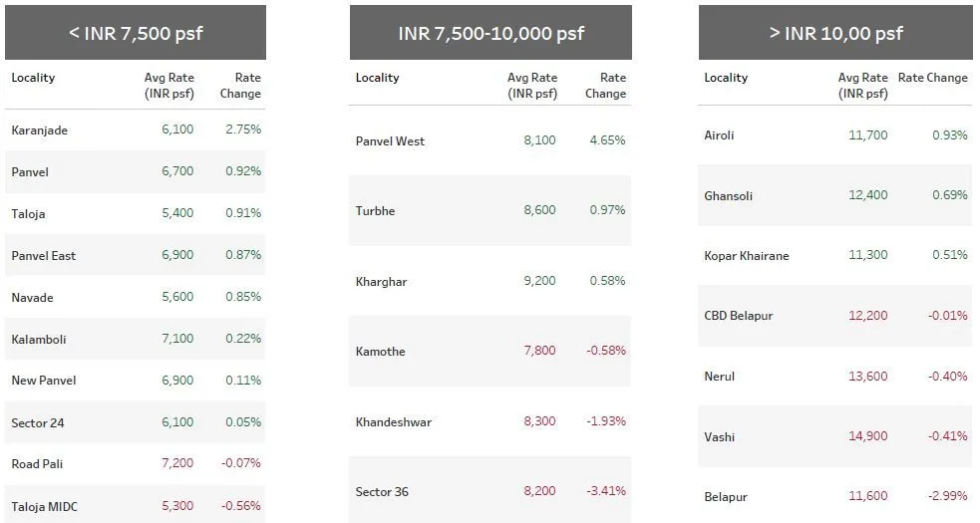Click Sector 36's -3.41% rate change
The height and width of the screenshot is (523, 980).
606,492
